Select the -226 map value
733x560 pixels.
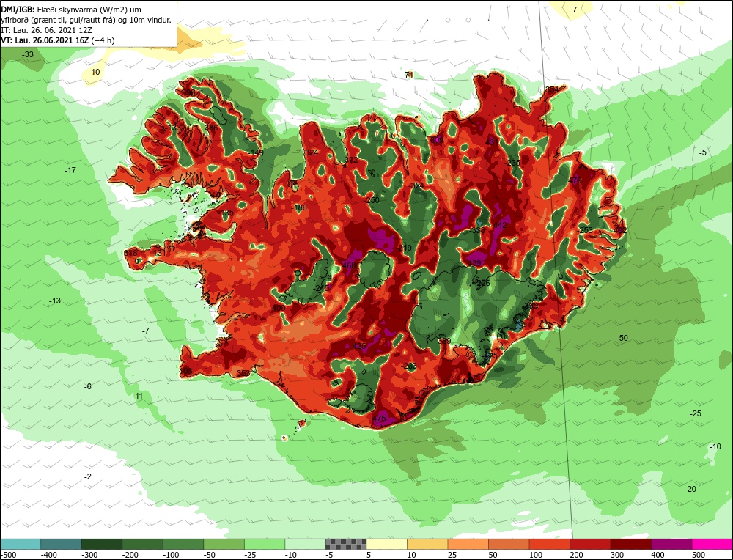(482, 283)
